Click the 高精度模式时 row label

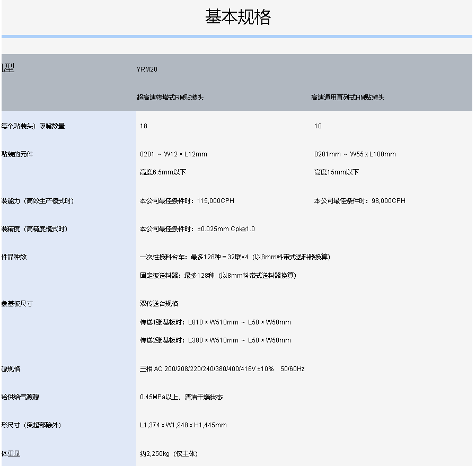[x=34, y=229]
